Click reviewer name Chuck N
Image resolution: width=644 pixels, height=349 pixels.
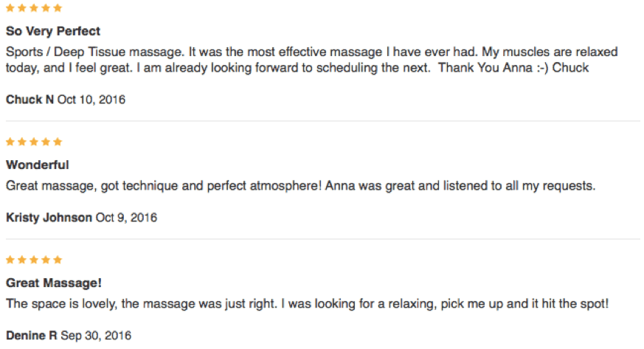pos(30,100)
